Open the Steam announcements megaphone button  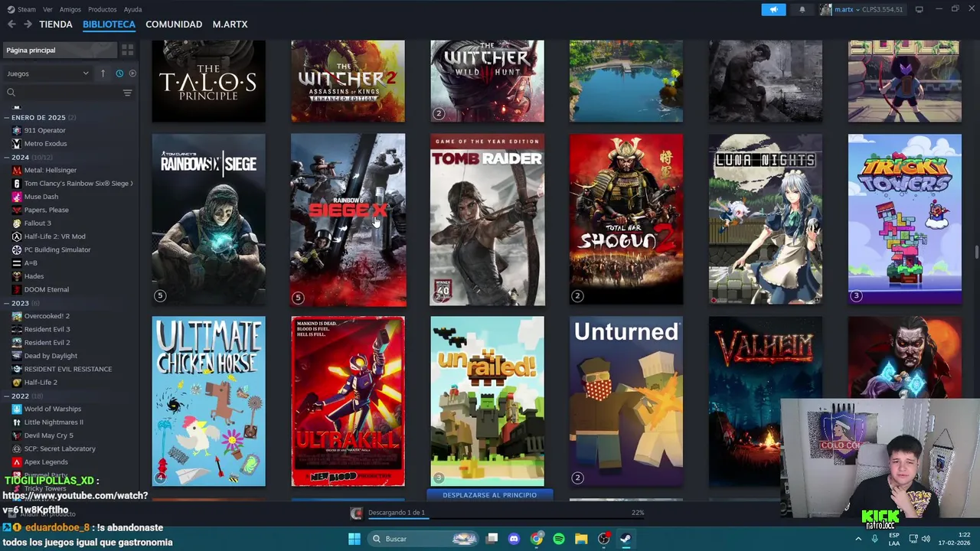click(773, 9)
